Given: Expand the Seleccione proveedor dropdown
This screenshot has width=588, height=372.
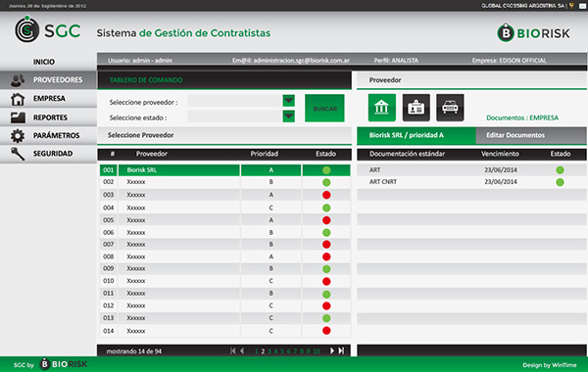Looking at the screenshot, I should (288, 101).
